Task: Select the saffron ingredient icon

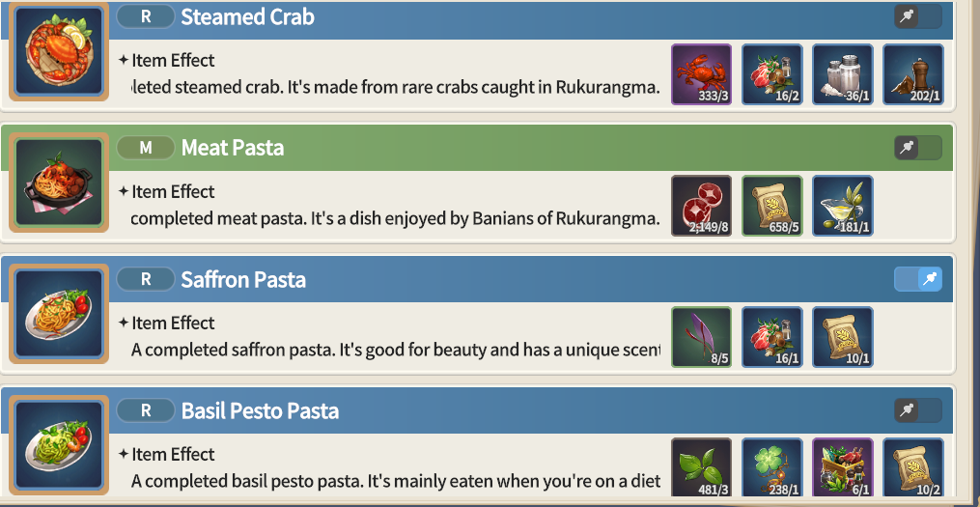Action: [701, 337]
